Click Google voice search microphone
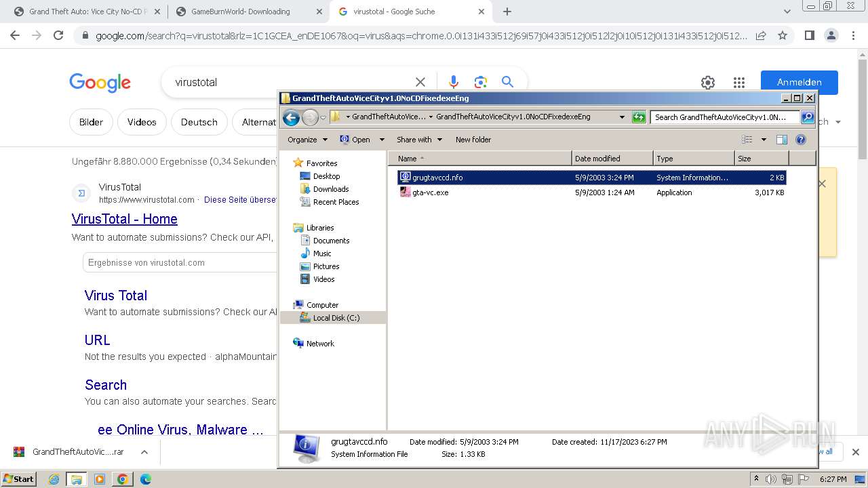This screenshot has height=488, width=868. click(454, 82)
